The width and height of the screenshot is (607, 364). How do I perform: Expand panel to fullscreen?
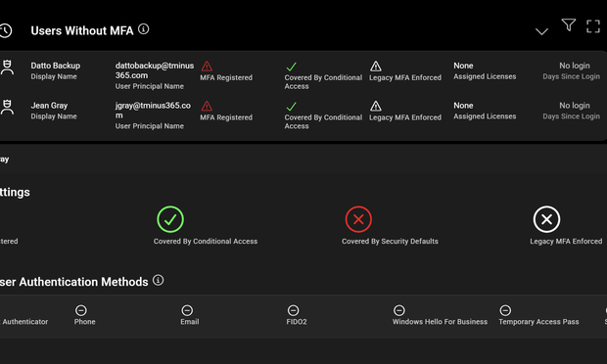[x=592, y=26]
